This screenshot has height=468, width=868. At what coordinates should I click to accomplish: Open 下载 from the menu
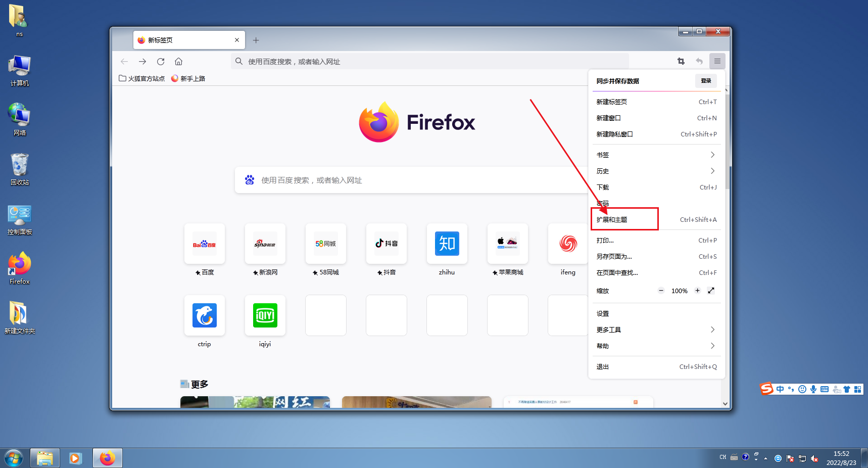click(x=657, y=188)
